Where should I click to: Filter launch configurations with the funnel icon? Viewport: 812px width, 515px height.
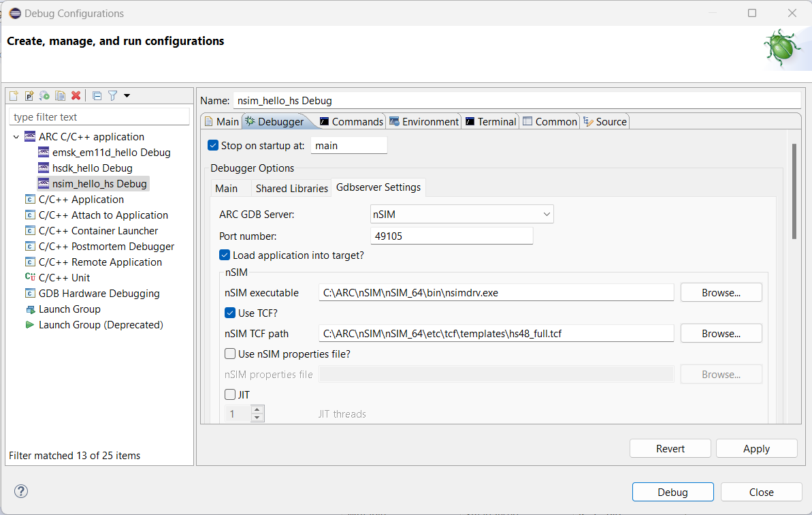(x=113, y=96)
